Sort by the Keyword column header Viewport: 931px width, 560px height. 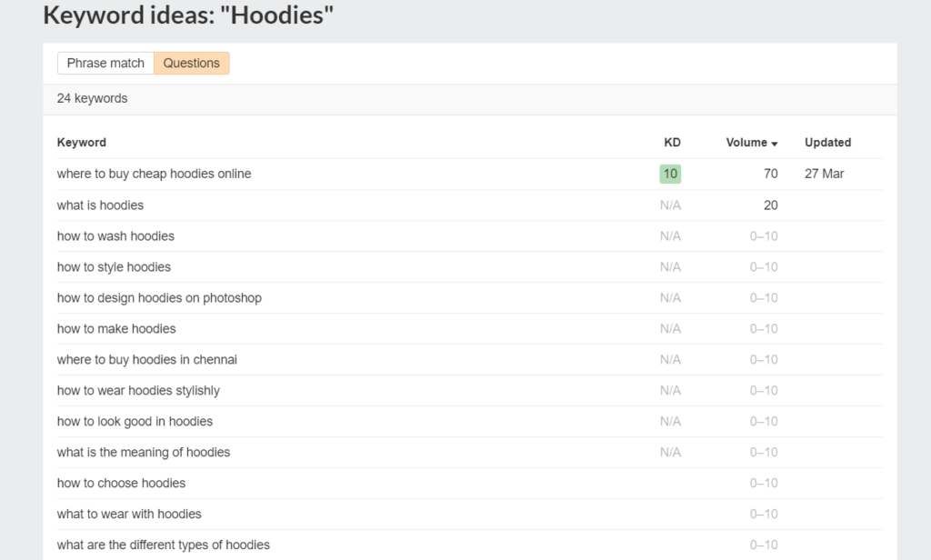pos(81,143)
